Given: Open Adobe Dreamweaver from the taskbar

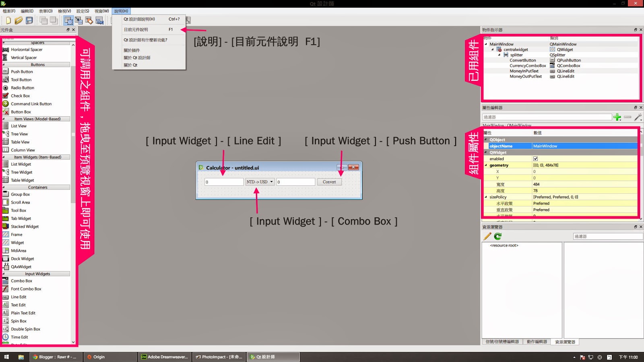Looking at the screenshot, I should pos(164,357).
